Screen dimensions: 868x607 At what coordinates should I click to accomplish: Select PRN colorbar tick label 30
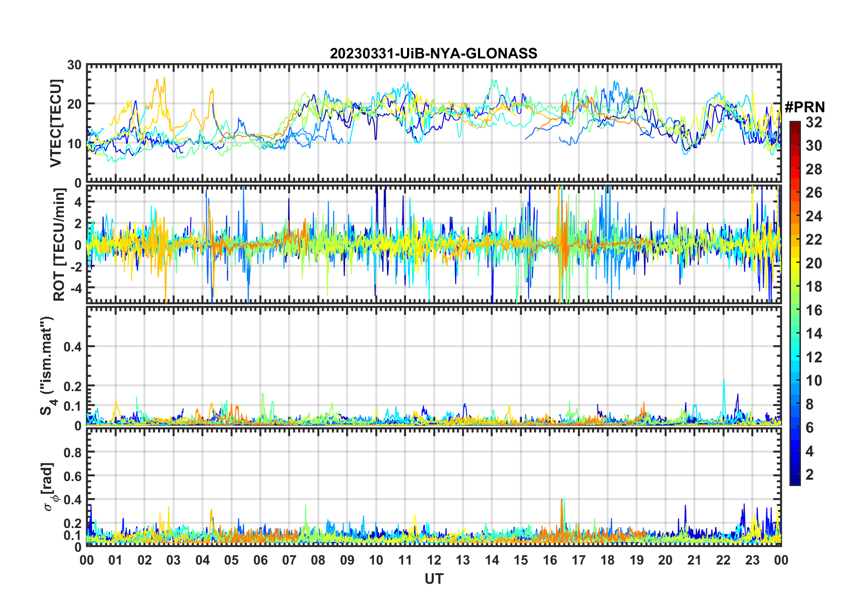[814, 146]
